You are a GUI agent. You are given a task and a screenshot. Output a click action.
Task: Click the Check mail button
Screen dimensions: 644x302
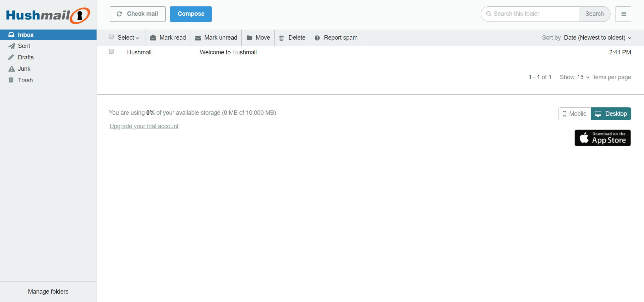coord(138,14)
